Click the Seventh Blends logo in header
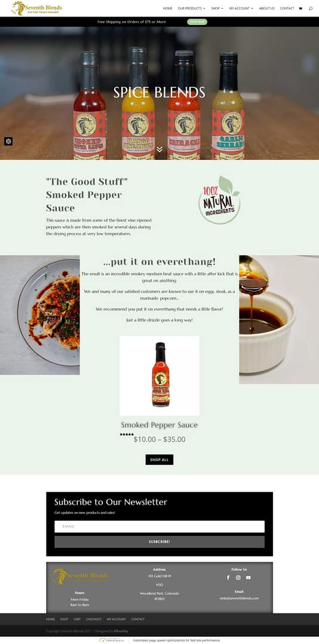This screenshot has width=319, height=644. tap(37, 8)
